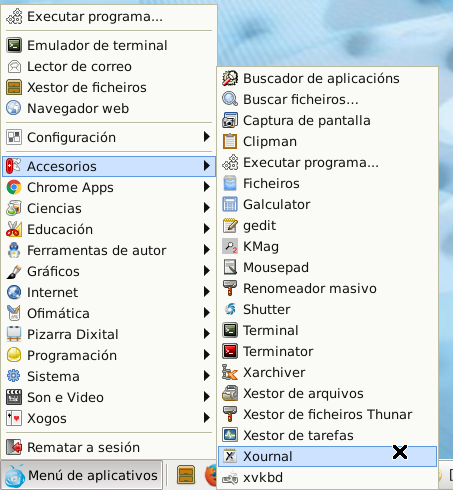The width and height of the screenshot is (453, 490).
Task: Click the xvkbd keyboard icon
Action: (230, 477)
